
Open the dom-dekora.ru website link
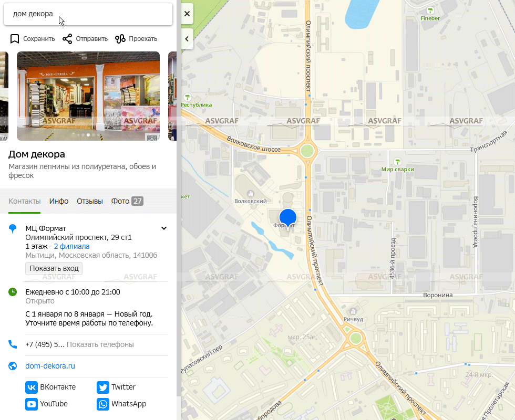pyautogui.click(x=50, y=366)
